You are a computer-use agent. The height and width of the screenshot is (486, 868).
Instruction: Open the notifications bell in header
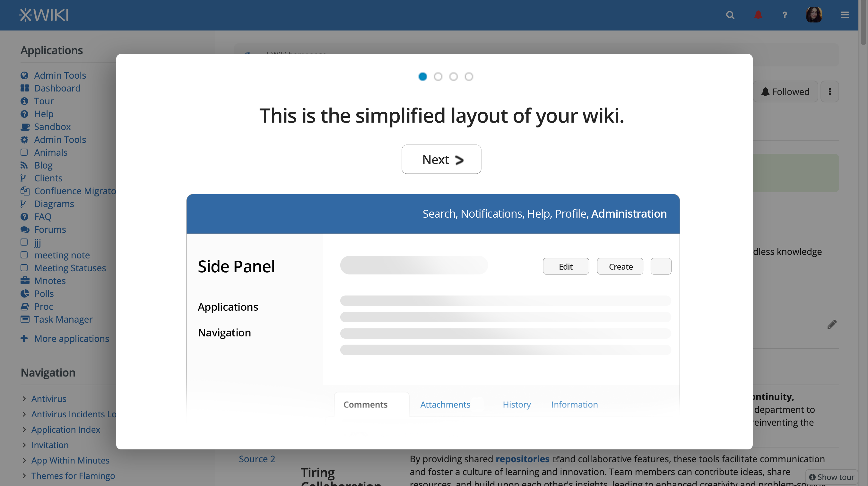tap(758, 15)
